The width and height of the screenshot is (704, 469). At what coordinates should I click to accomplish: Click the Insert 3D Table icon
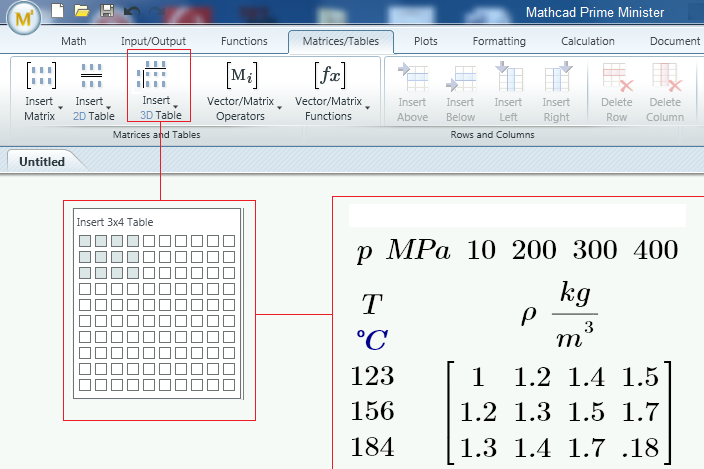[153, 75]
